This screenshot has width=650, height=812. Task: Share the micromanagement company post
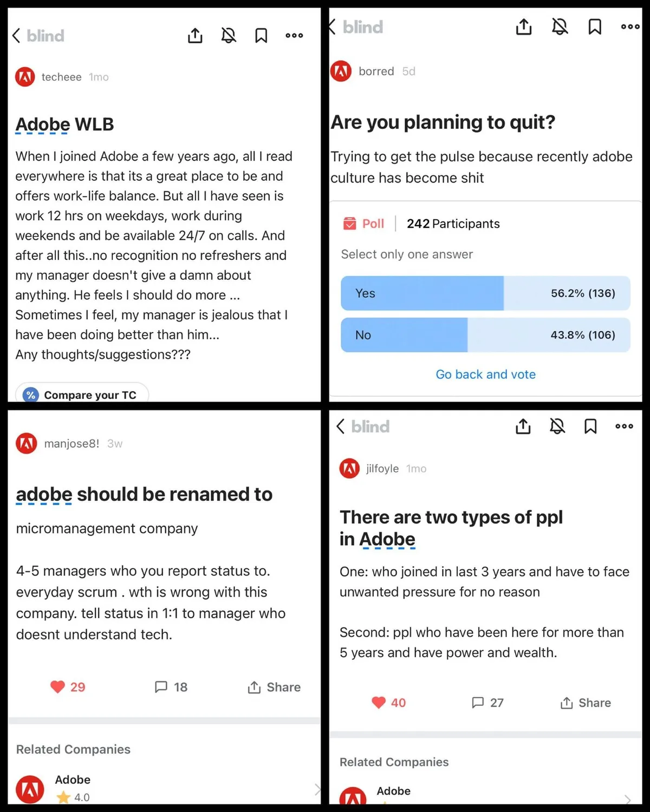click(274, 687)
